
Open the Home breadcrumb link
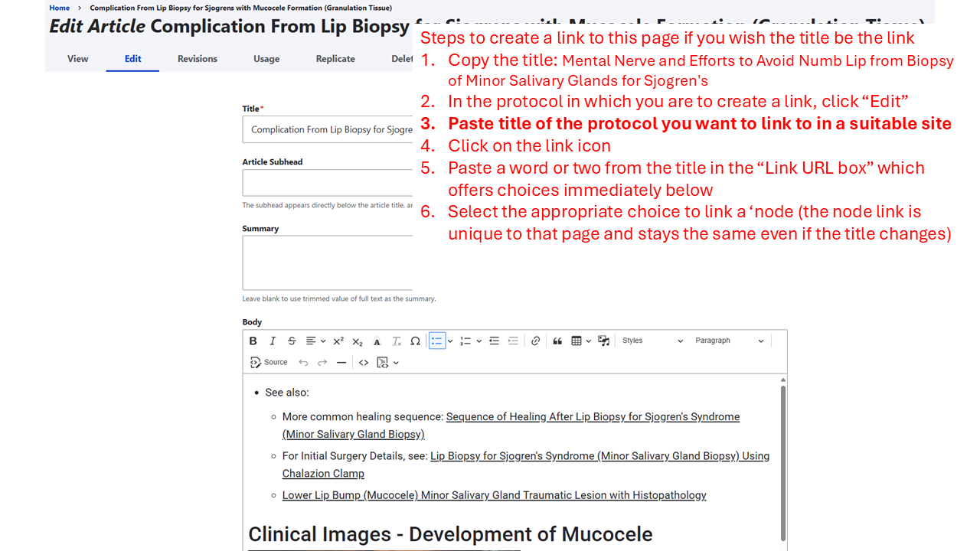59,8
